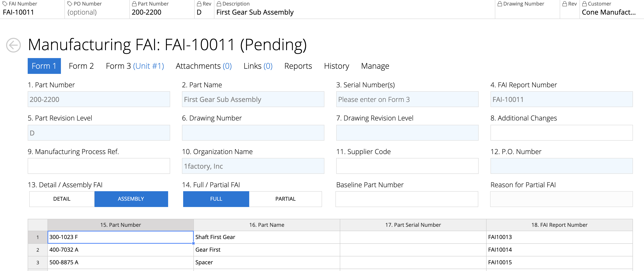The height and width of the screenshot is (271, 644).
Task: Choose the FULL FAI option
Action: (216, 199)
